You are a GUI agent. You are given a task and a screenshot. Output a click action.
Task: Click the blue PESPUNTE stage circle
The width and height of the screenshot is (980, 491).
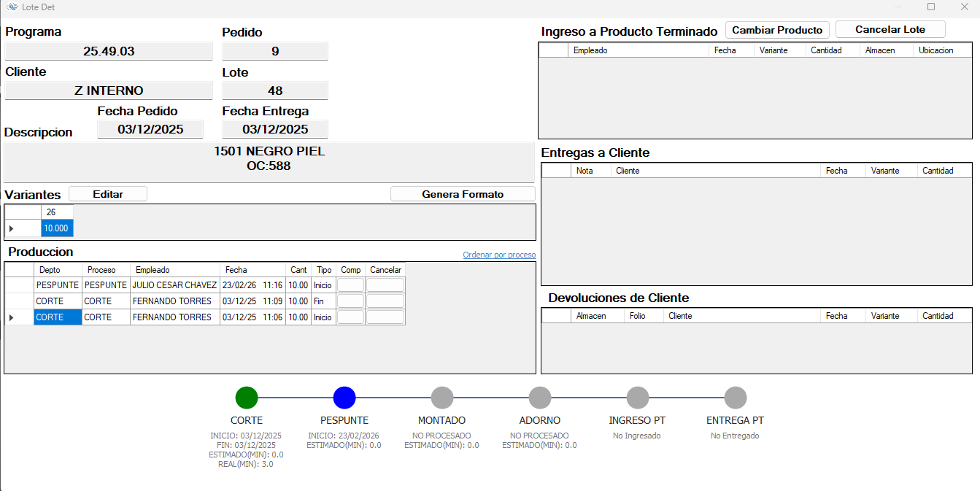click(x=344, y=398)
